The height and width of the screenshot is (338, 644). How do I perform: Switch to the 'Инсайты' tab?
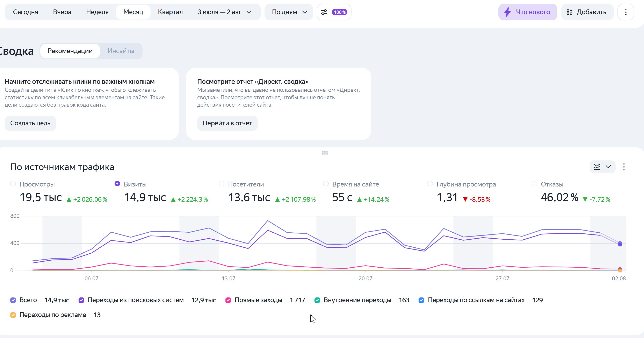121,51
